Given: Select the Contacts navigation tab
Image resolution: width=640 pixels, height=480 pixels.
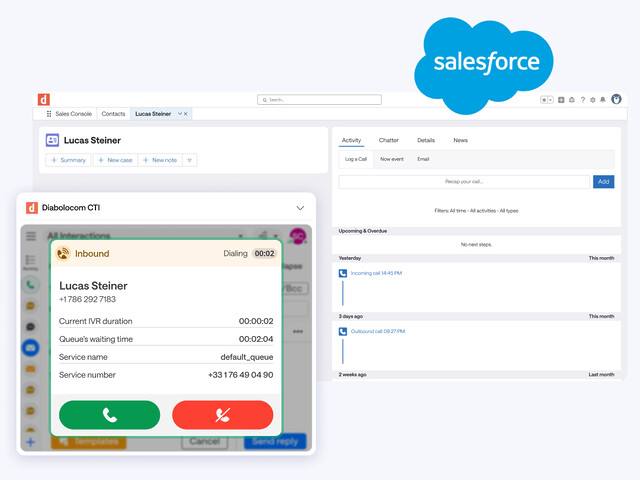Looking at the screenshot, I should coord(113,114).
